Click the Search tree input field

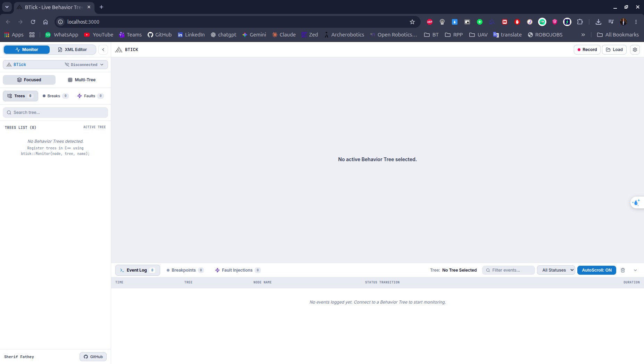[x=55, y=113]
